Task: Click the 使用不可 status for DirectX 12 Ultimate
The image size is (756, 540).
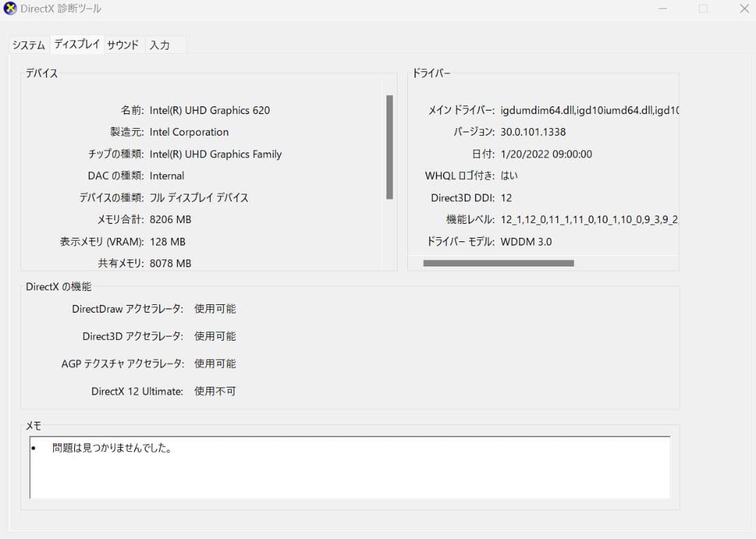Action: tap(215, 391)
